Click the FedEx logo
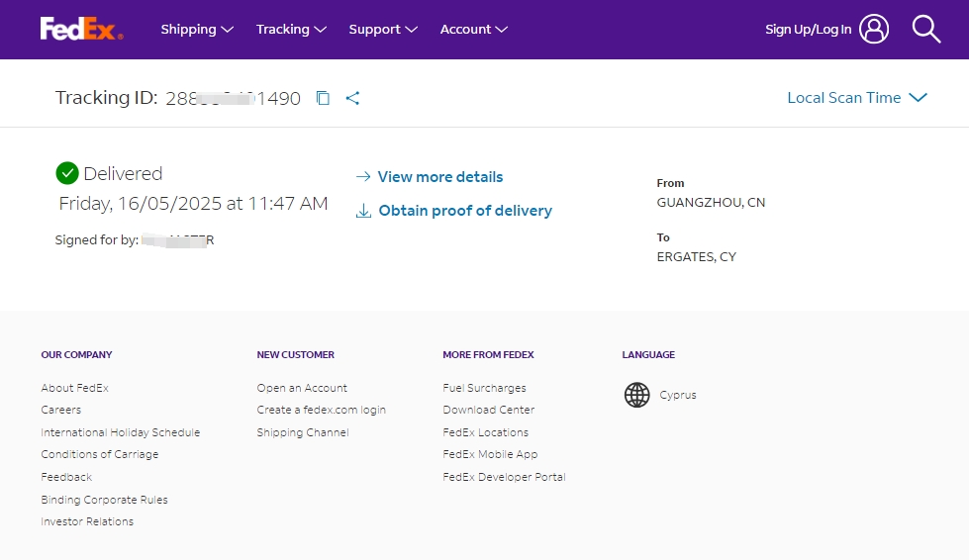The height and width of the screenshot is (560, 969). pos(81,29)
